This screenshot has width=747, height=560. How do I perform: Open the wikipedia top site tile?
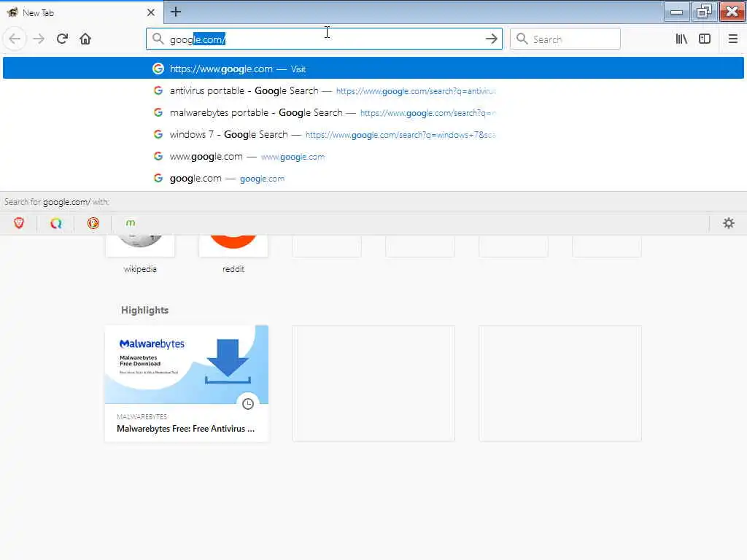click(140, 246)
